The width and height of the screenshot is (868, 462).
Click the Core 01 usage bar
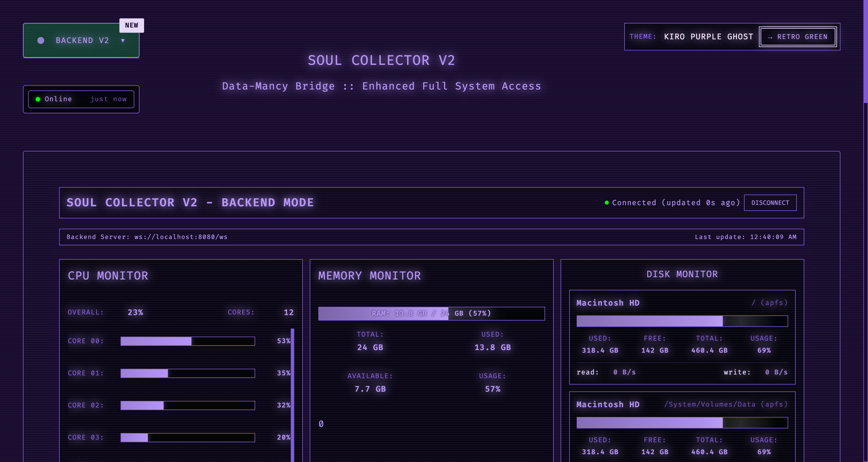pyautogui.click(x=188, y=373)
